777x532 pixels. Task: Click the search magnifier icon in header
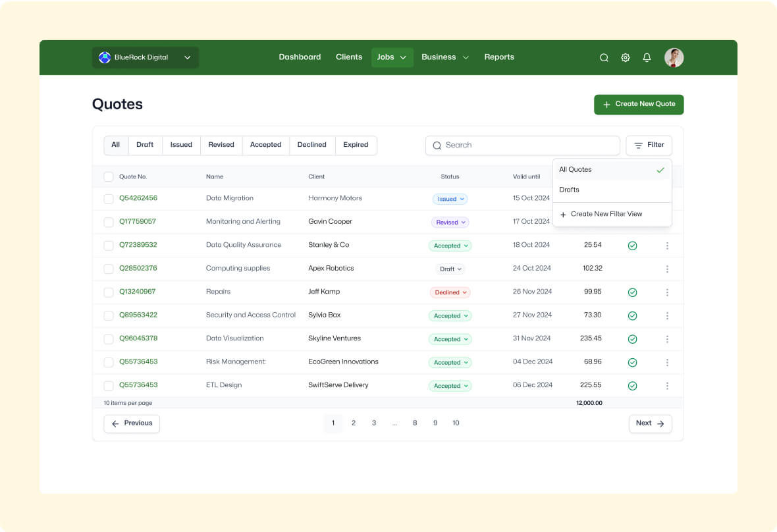(x=604, y=58)
